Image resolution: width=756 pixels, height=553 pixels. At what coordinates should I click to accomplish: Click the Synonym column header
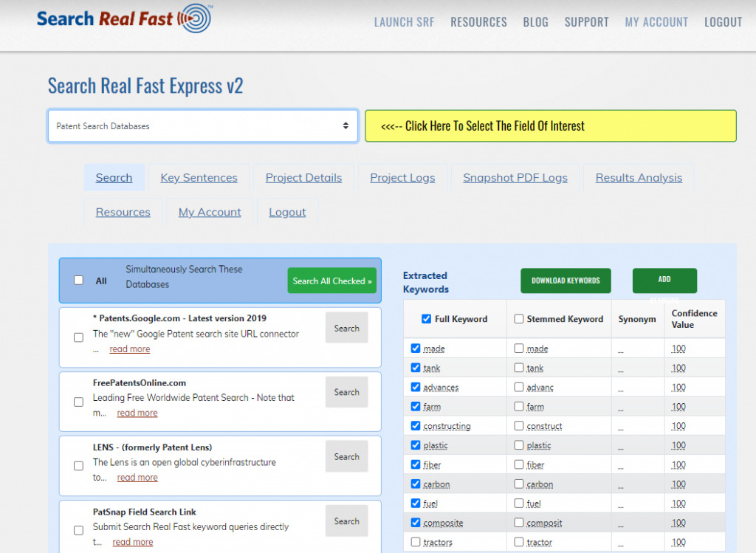click(x=637, y=319)
